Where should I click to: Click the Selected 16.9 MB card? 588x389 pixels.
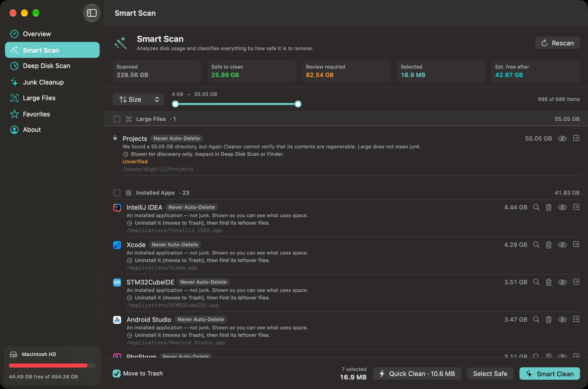pyautogui.click(x=441, y=71)
